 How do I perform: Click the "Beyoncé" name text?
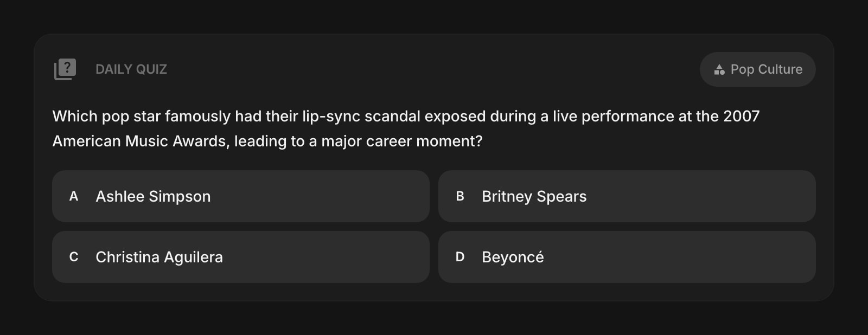[x=513, y=257]
